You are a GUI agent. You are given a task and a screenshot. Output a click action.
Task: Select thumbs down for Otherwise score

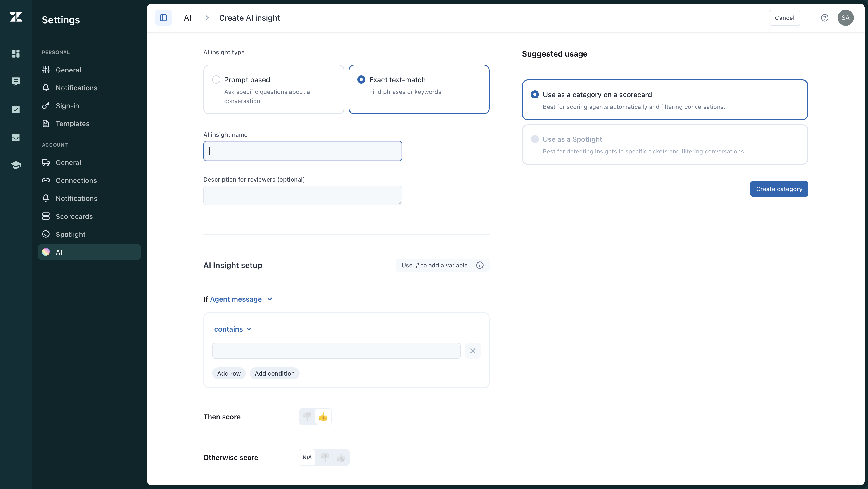click(x=325, y=458)
